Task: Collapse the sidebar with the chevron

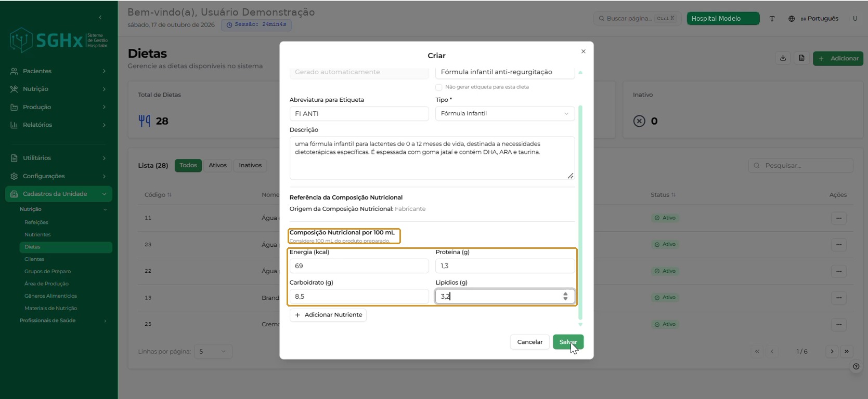Action: pos(100,18)
